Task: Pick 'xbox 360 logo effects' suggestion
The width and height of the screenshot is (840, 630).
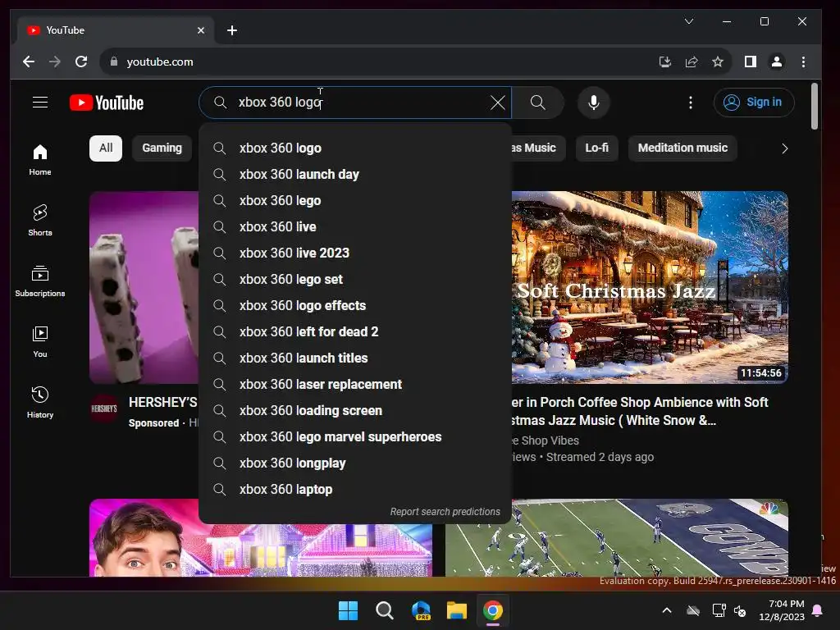Action: click(x=354, y=305)
